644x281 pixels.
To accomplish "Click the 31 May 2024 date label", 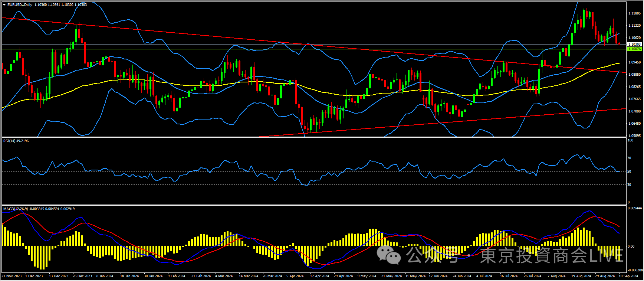I will tap(415, 276).
